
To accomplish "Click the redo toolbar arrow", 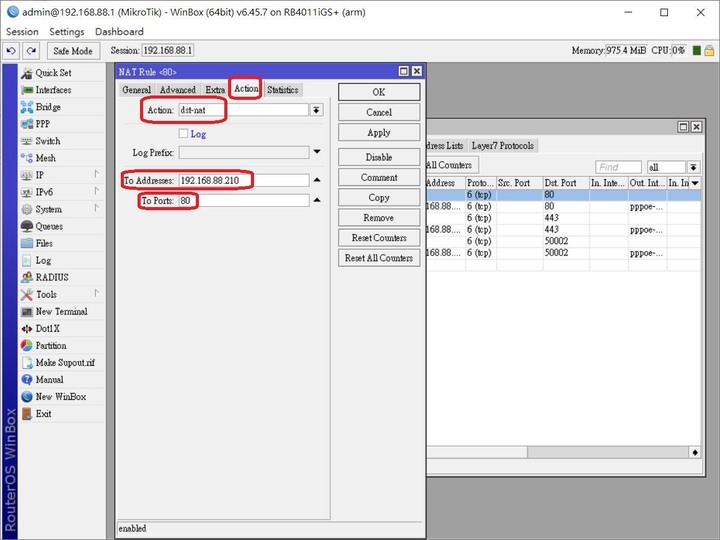I will tap(31, 51).
